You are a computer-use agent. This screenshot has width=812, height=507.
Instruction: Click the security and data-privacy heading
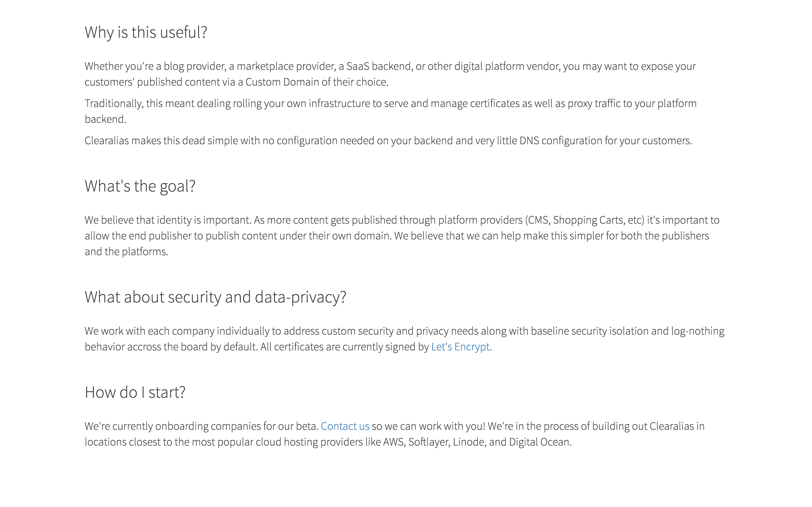pyautogui.click(x=215, y=297)
